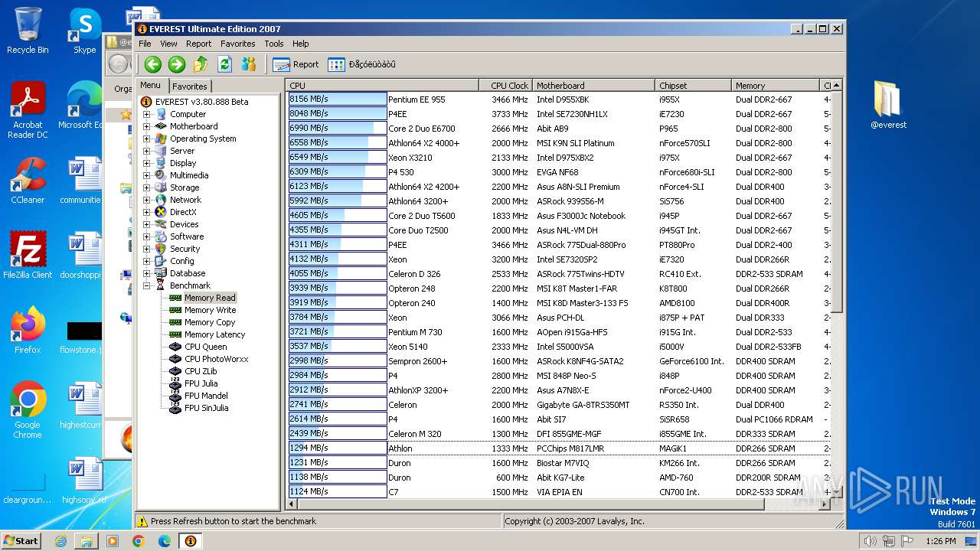
Task: Sort by the Motherboard column header
Action: pyautogui.click(x=594, y=86)
